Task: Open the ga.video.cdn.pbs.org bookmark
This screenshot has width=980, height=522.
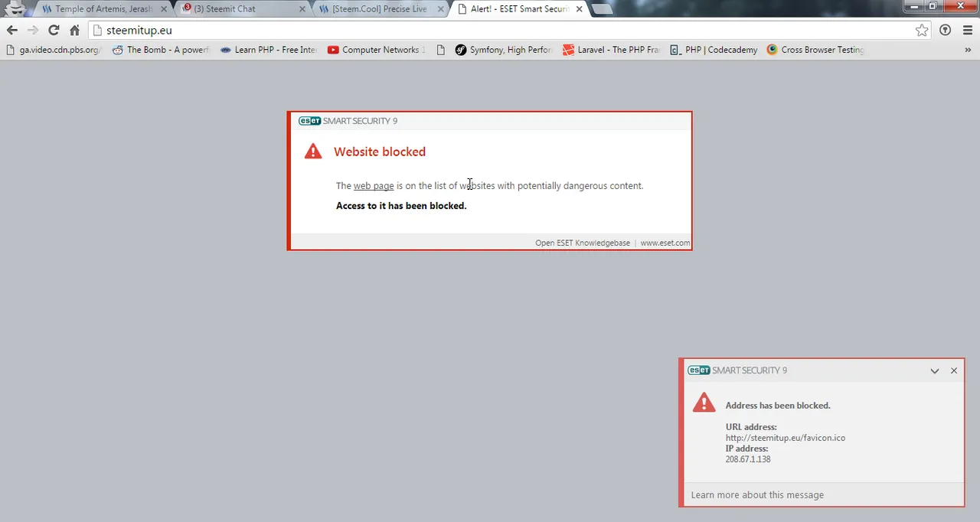Action: (54, 50)
